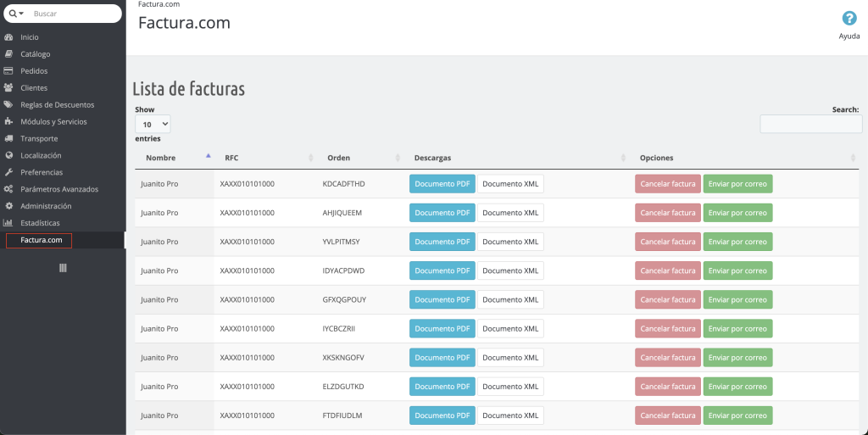868x435 pixels.
Task: Open Preferencias menu item
Action: point(42,173)
